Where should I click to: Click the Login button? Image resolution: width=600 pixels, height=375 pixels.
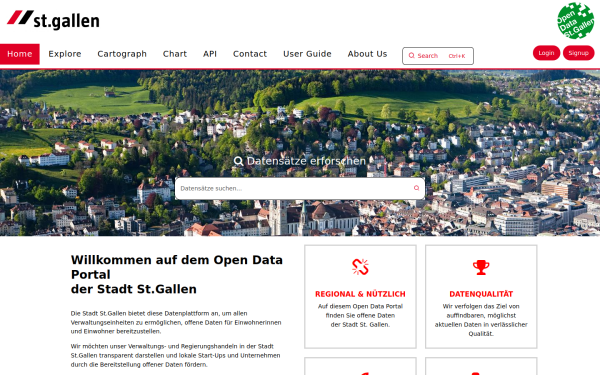pyautogui.click(x=546, y=53)
